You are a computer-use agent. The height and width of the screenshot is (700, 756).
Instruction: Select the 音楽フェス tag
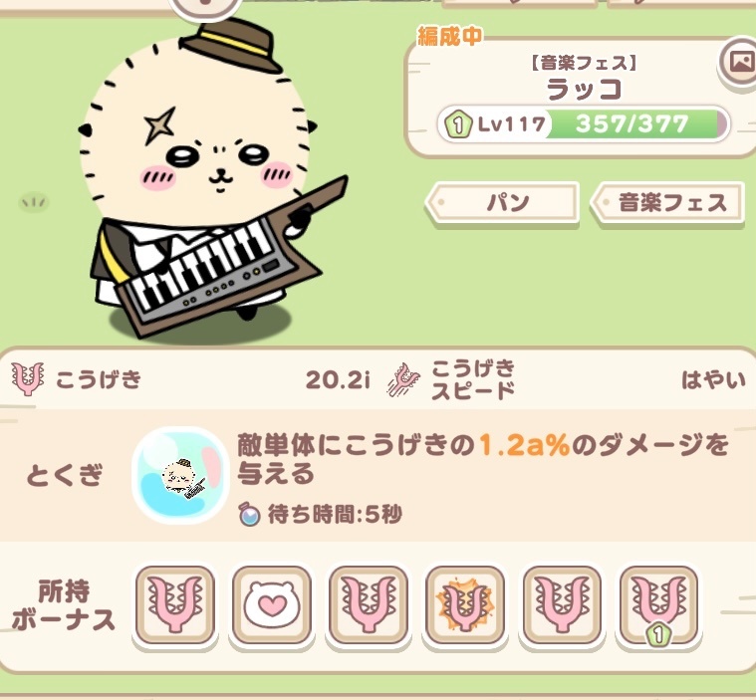point(667,203)
